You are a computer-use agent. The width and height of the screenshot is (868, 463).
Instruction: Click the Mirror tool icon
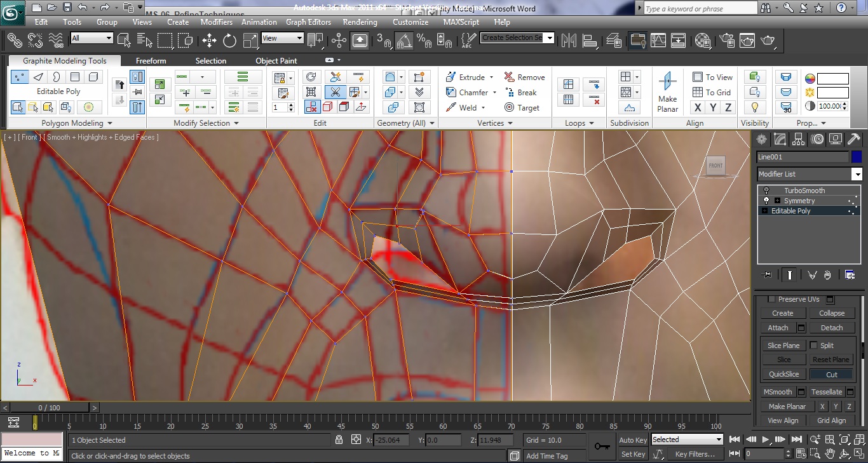click(x=569, y=41)
